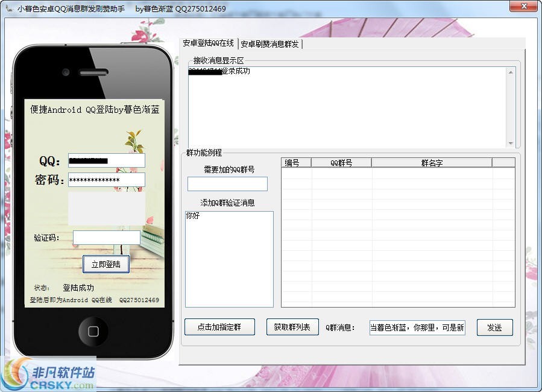The width and height of the screenshot is (542, 392).
Task: Click the 登录成功 message line
Action: pos(219,71)
